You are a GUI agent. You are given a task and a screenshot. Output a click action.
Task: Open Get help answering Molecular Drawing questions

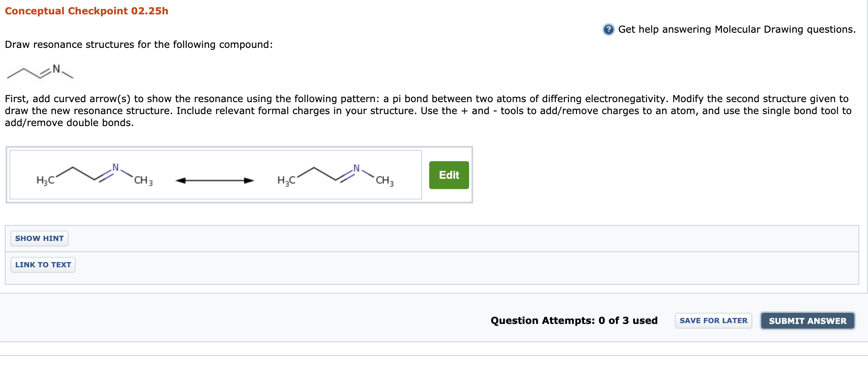(x=737, y=30)
